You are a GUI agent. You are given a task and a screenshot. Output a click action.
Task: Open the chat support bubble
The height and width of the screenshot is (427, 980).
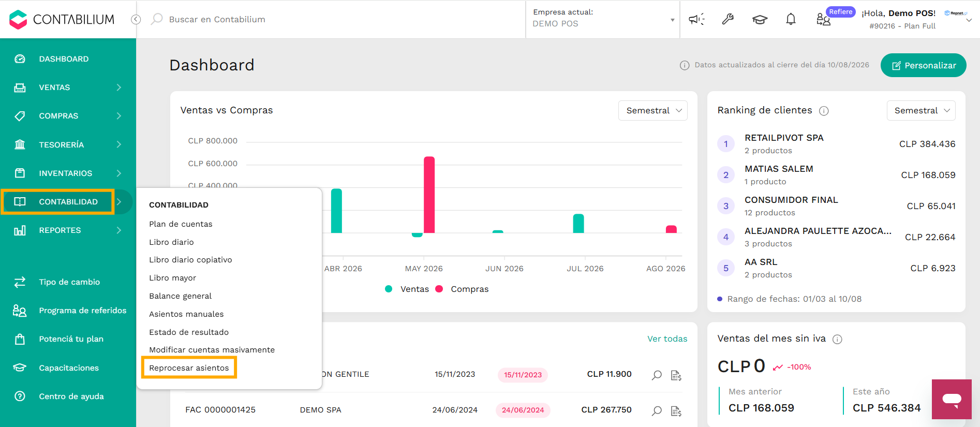pos(952,399)
